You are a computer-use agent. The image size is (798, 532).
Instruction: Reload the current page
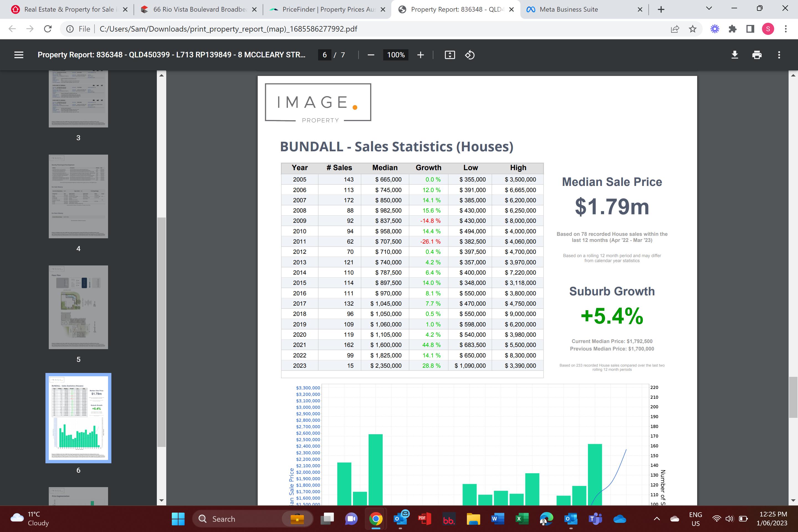tap(48, 29)
